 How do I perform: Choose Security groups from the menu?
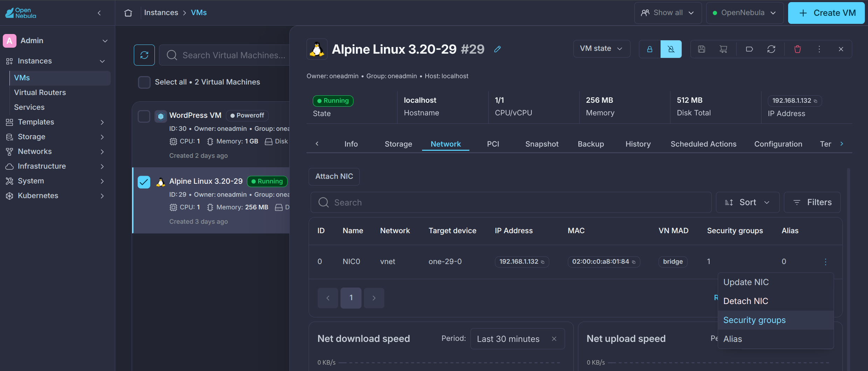click(x=776, y=320)
